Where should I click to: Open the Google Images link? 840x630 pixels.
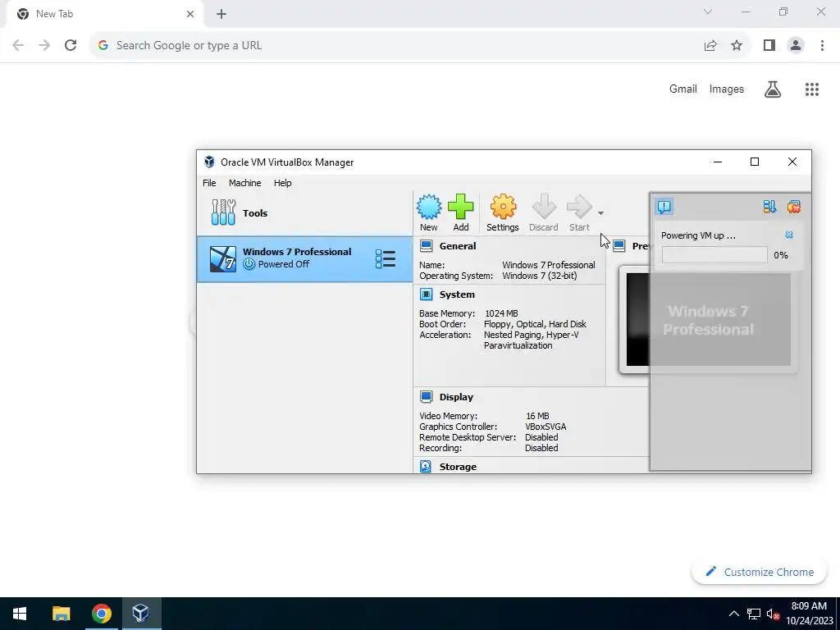(x=727, y=89)
